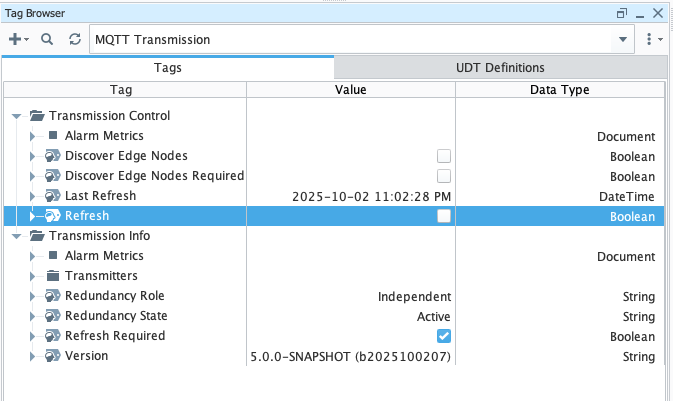Viewport: 673px width, 401px height.
Task: Uncheck the Refresh Required checkbox
Action: pyautogui.click(x=444, y=336)
